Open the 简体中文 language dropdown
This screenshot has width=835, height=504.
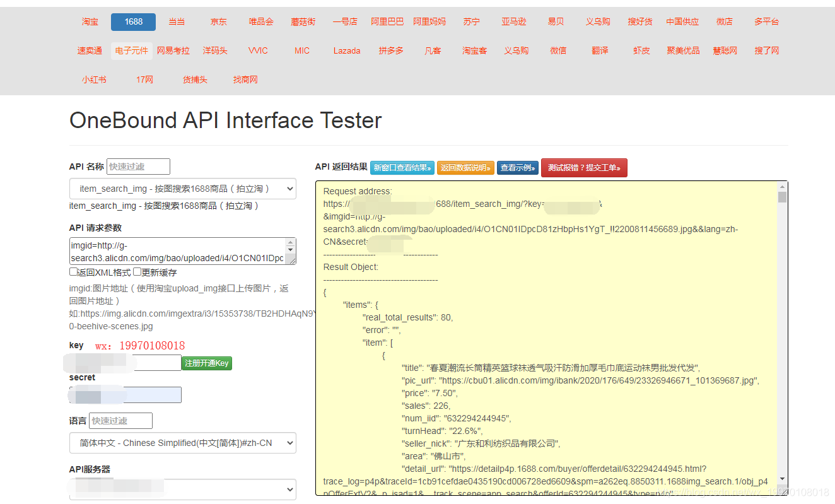click(183, 443)
